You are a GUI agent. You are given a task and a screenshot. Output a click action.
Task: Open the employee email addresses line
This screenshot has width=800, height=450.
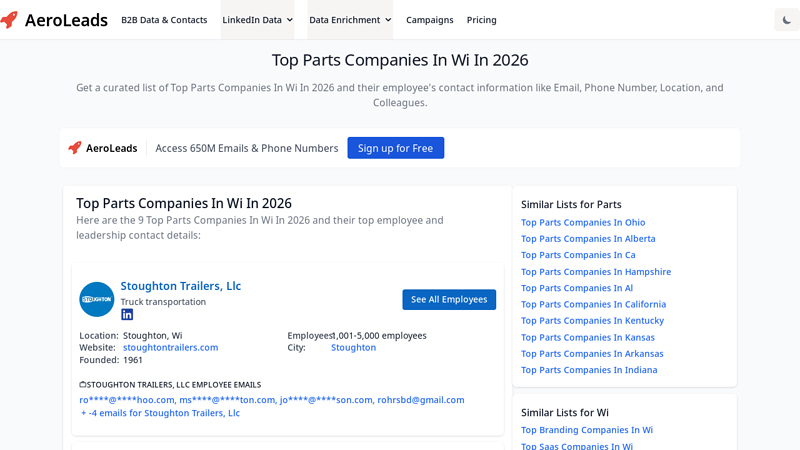coord(272,400)
